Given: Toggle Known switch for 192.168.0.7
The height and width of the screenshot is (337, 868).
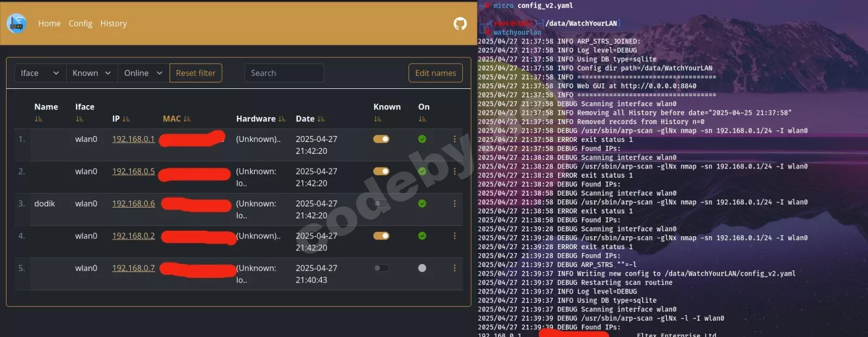Looking at the screenshot, I should [381, 268].
